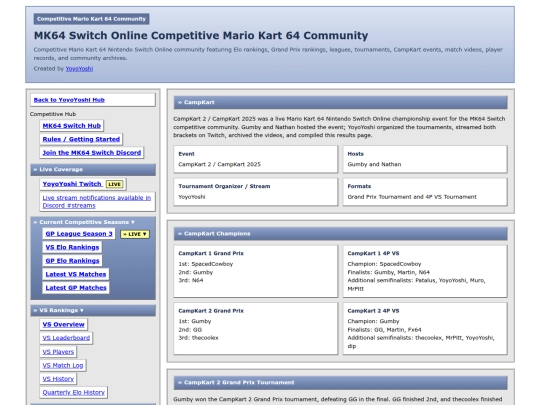Open YoyoYoshi Twitch stream link
This screenshot has height=405, width=540.
72,184
